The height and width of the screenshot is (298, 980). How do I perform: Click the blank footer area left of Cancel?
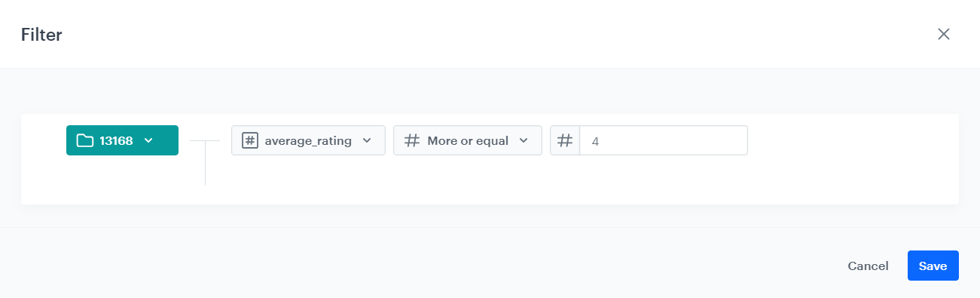pos(422,266)
